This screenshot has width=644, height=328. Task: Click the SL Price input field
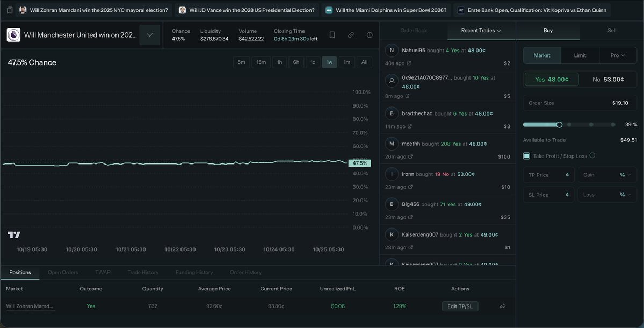548,195
